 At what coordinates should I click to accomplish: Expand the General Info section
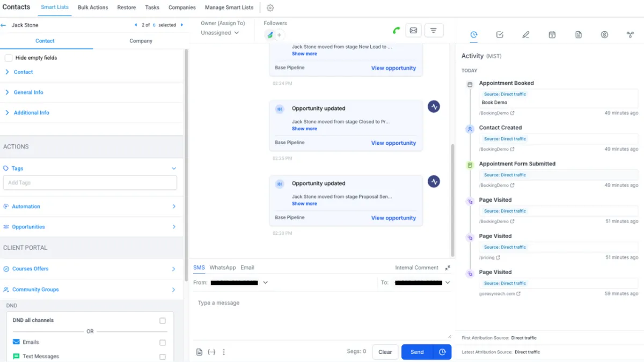click(28, 92)
